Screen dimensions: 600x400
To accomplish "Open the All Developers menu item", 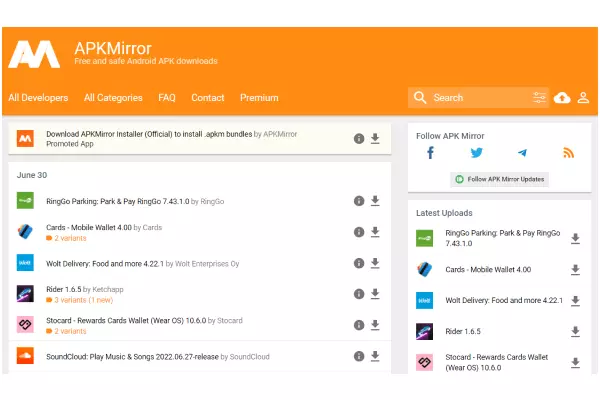I will [x=38, y=98].
